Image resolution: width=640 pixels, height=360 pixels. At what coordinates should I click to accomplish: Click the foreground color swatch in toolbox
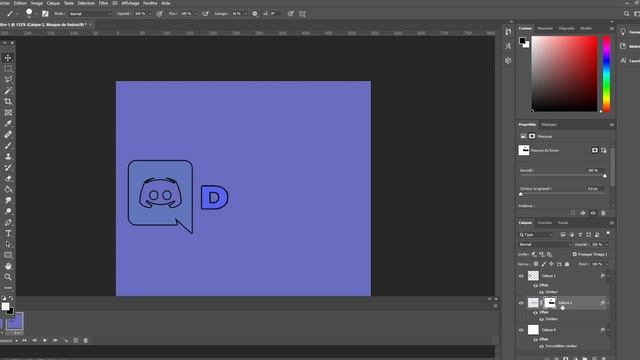click(5, 307)
